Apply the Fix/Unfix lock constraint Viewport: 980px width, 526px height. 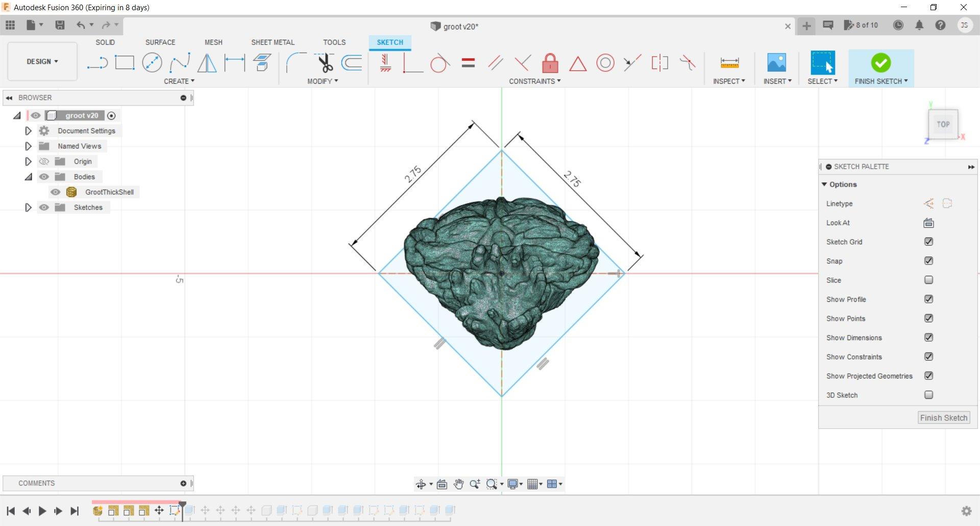click(550, 63)
